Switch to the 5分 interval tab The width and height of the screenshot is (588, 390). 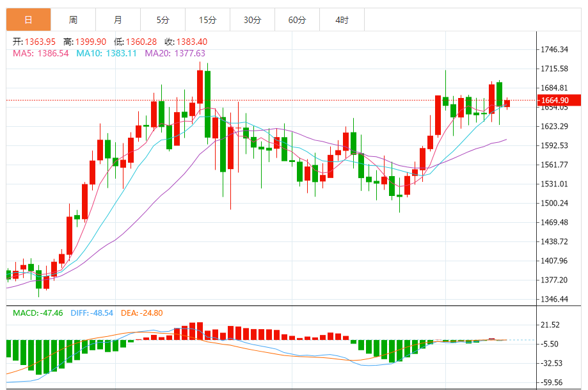click(x=163, y=20)
